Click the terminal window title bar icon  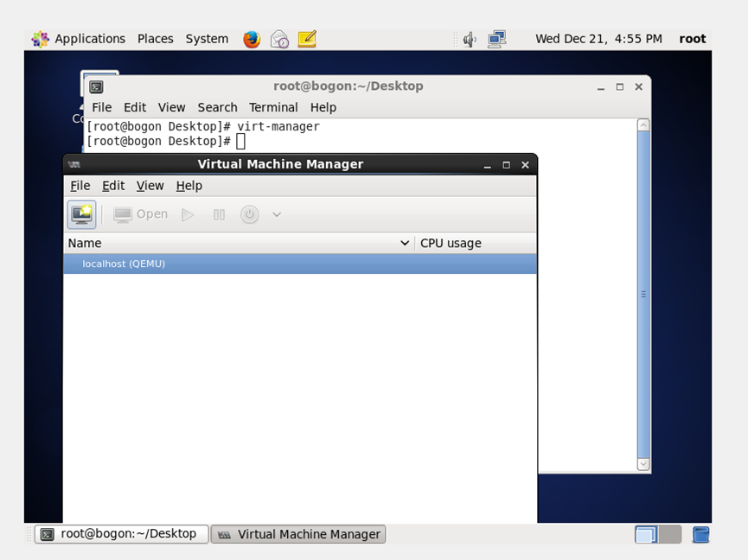96,86
